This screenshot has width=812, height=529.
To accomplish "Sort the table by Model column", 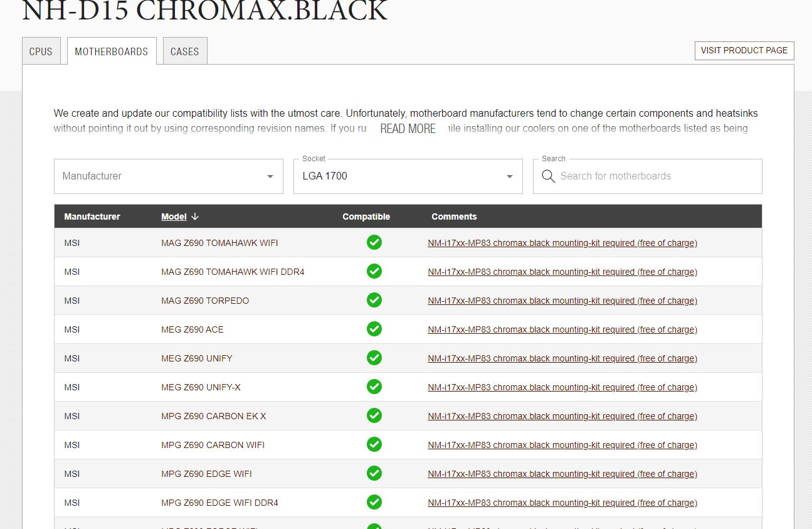I will (174, 216).
